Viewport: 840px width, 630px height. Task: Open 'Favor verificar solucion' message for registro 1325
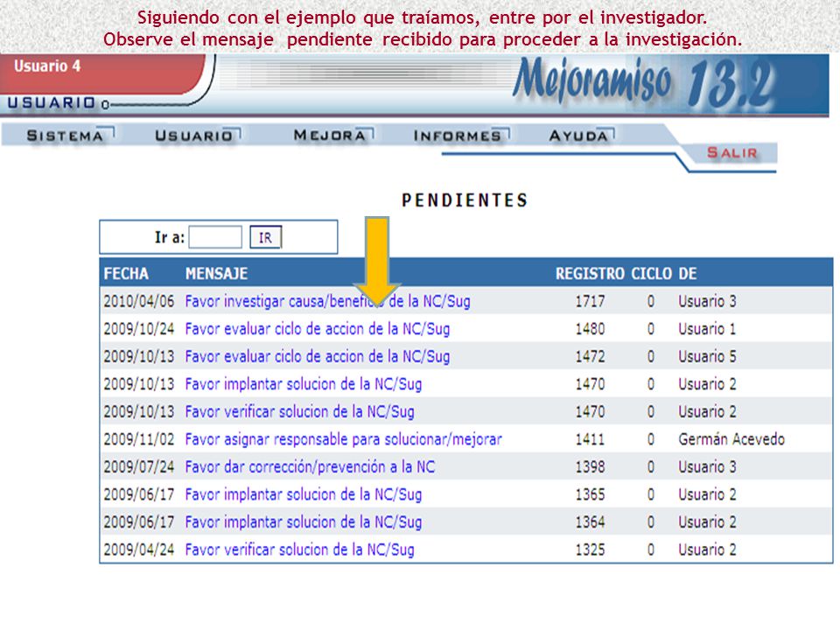pos(299,549)
